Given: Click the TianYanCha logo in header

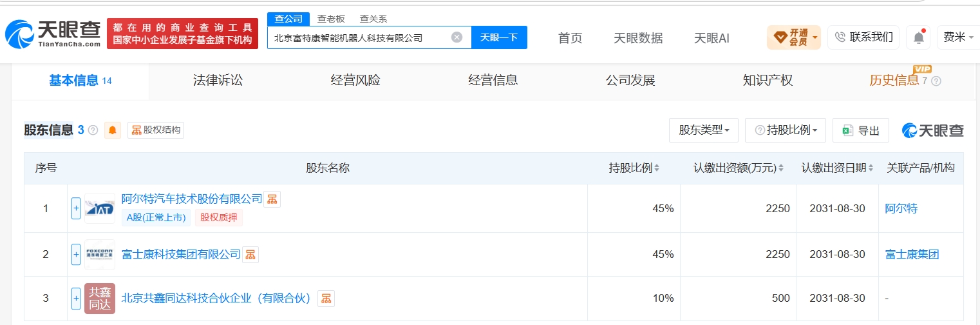Looking at the screenshot, I should click(x=53, y=34).
